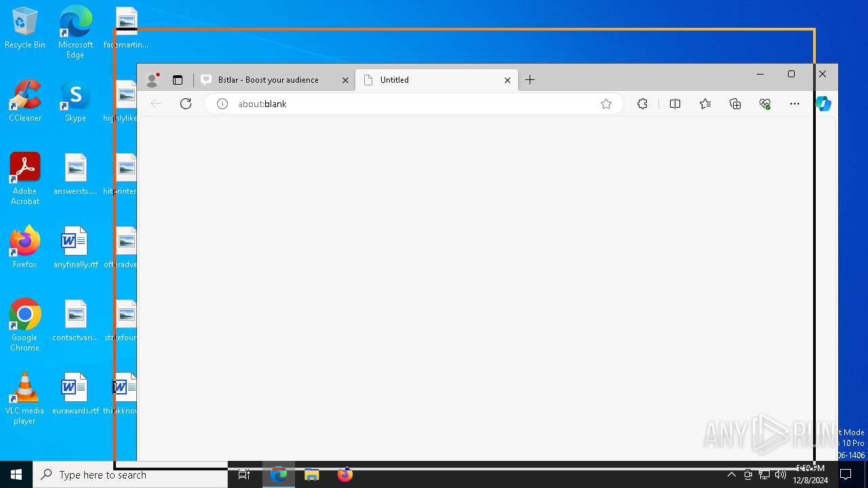868x488 pixels.
Task: Select the contactvari image file
Action: 75,321
